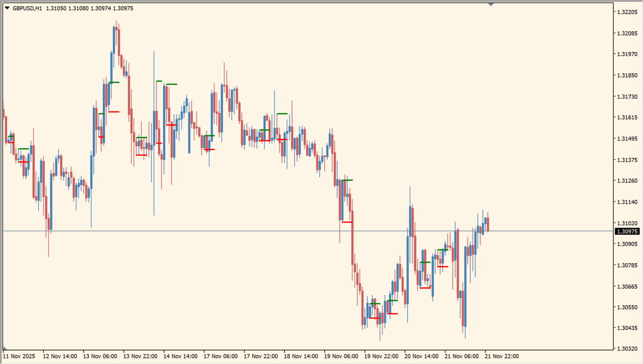
Task: Click the 1.30320 price axis label
Action: (627, 348)
